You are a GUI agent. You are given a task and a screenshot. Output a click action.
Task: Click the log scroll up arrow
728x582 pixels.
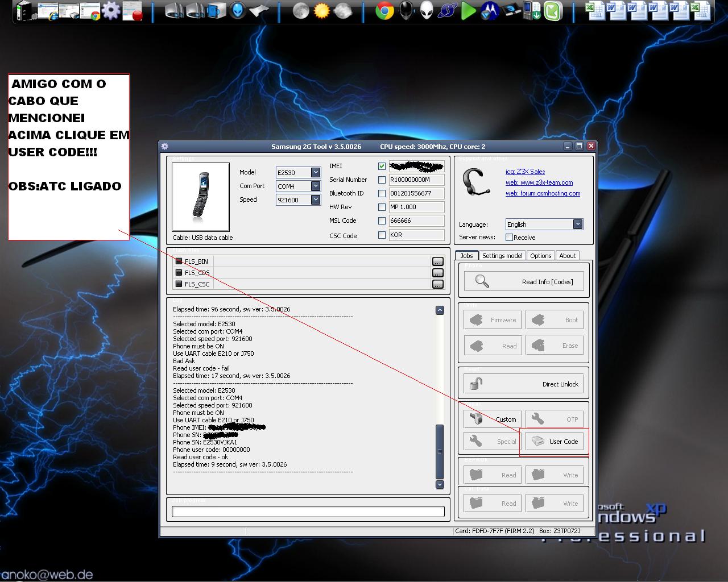point(440,310)
